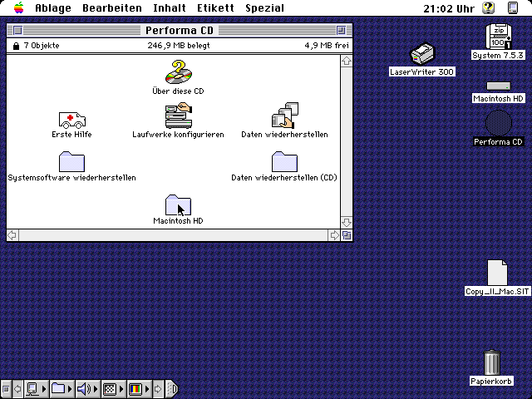Collapse the Control Strip using its end tab
This screenshot has height=399, width=532.
coord(172,388)
